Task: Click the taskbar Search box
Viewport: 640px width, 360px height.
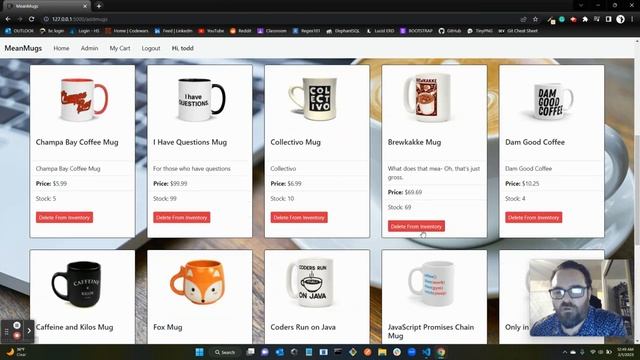Action: pos(225,352)
